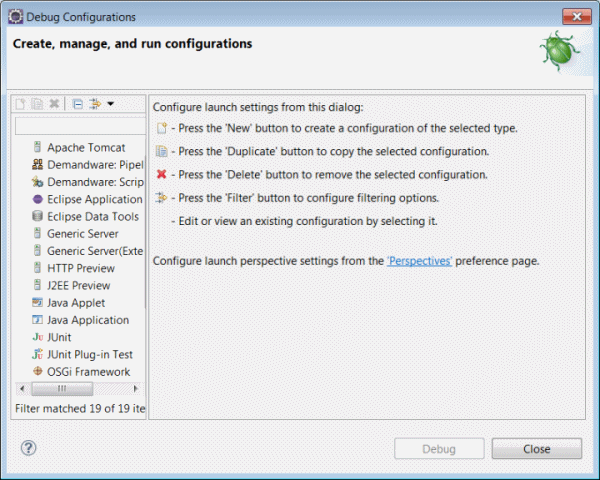Click the Collapse All toolbar icon
The image size is (600, 480).
click(x=78, y=104)
